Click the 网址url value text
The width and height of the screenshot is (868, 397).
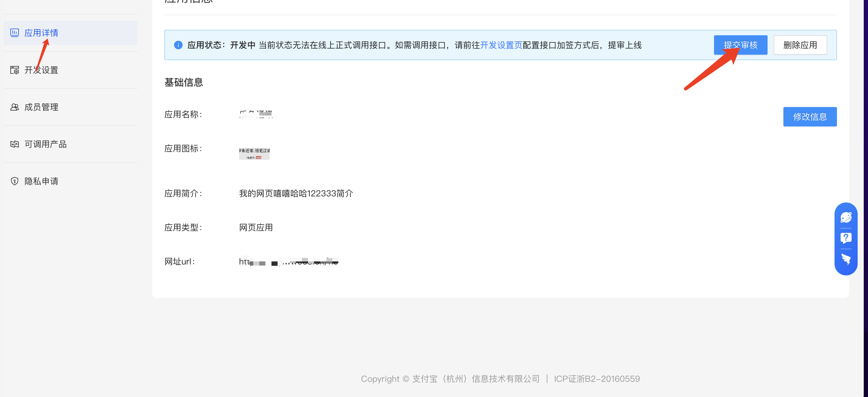pyautogui.click(x=289, y=261)
